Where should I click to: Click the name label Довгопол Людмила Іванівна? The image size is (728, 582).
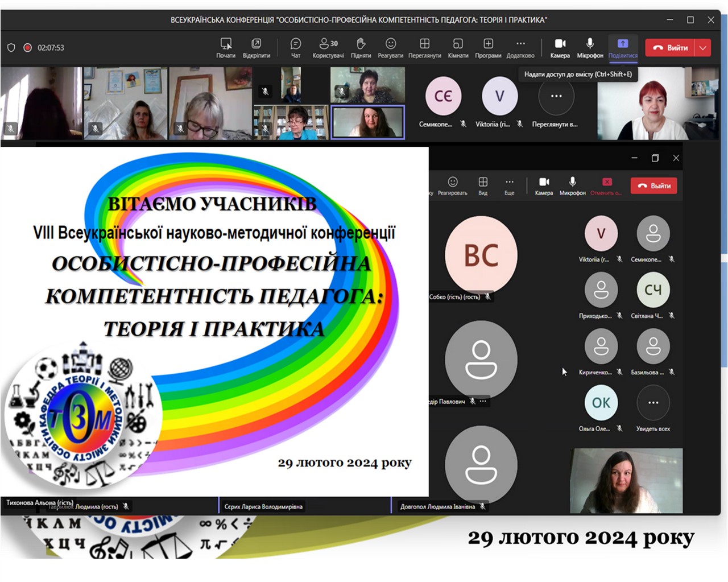[x=437, y=506]
